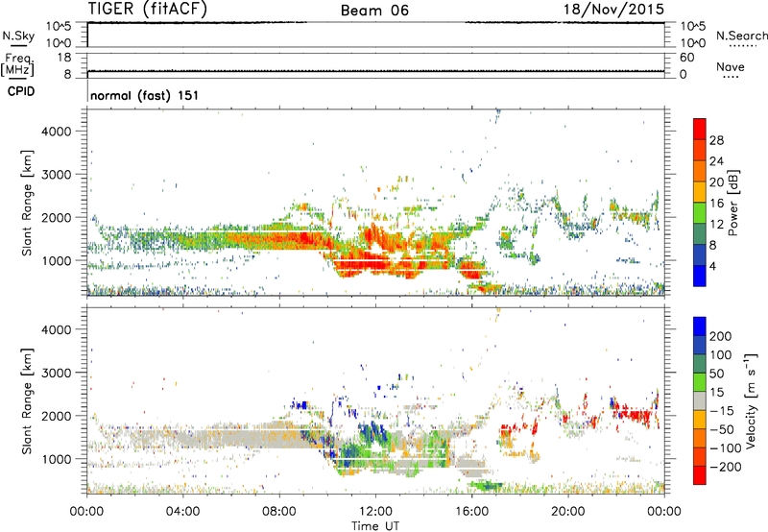Click the '28' power colorbar tick label
Image resolution: width=768 pixels, height=532 pixels.
point(716,140)
